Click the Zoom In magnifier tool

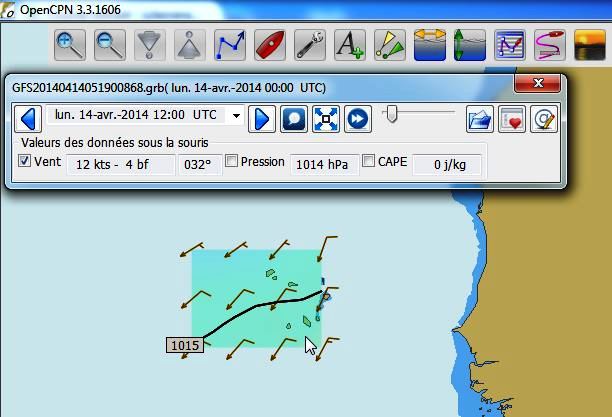[x=70, y=45]
